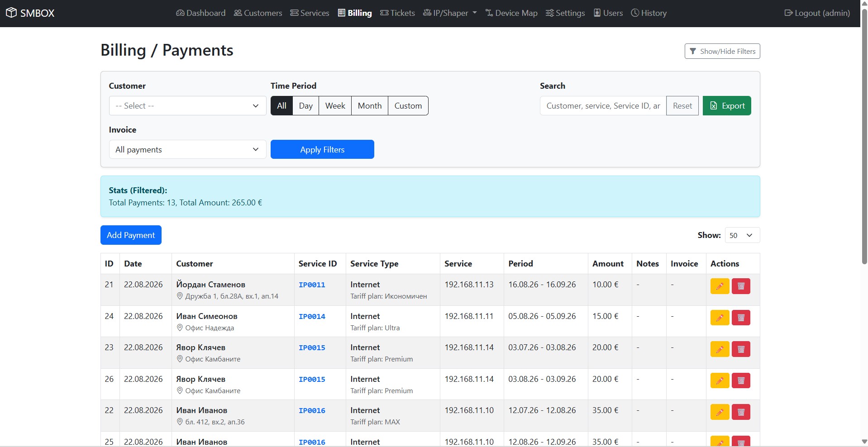Open Settings from top navigation
This screenshot has height=447, width=868.
pos(565,13)
